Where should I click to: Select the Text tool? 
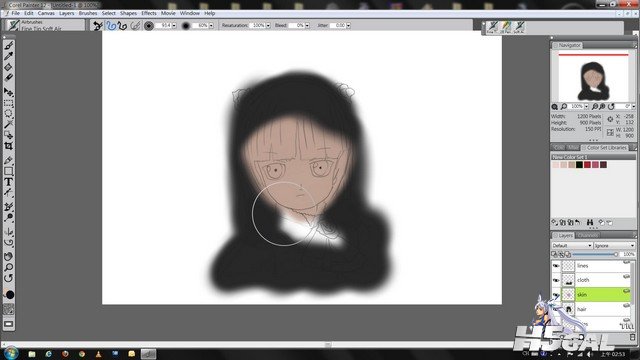tap(9, 182)
